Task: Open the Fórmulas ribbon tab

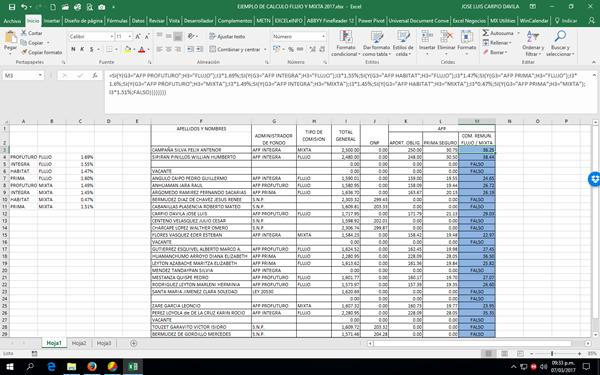Action: [117, 21]
